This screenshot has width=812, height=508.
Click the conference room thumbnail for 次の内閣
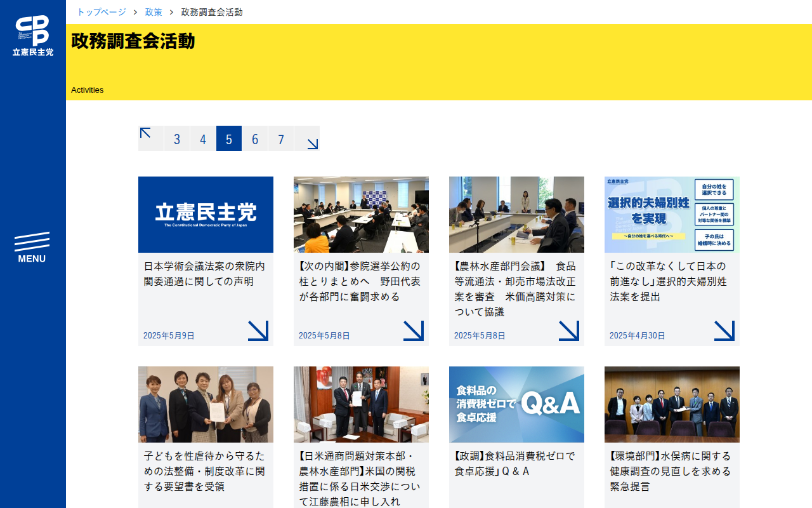point(361,215)
